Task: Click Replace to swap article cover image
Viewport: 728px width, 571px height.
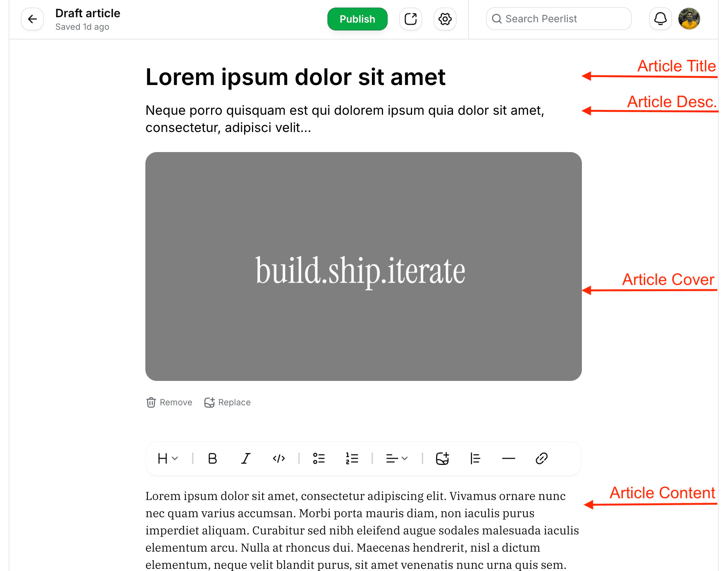Action: (x=227, y=402)
